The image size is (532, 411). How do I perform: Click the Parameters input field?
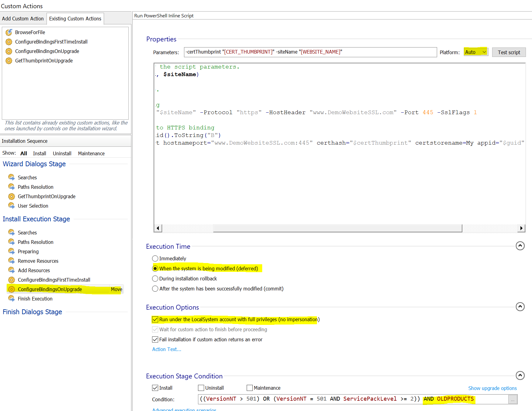tap(310, 52)
